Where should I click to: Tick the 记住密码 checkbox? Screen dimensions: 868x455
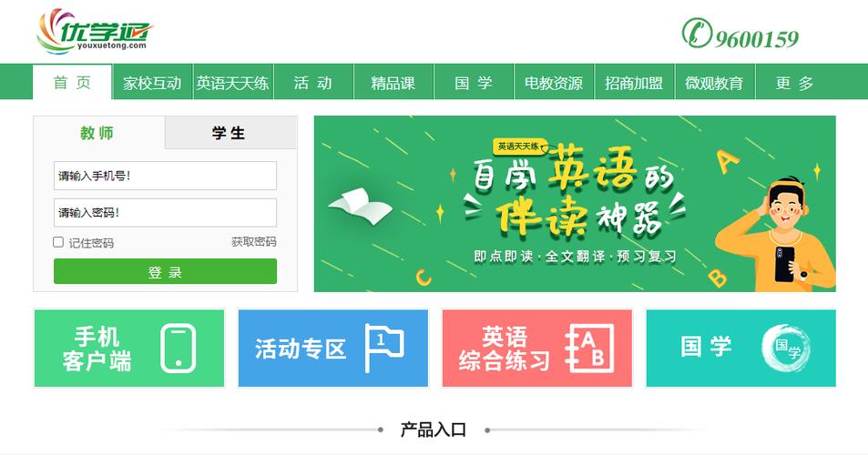coord(58,241)
